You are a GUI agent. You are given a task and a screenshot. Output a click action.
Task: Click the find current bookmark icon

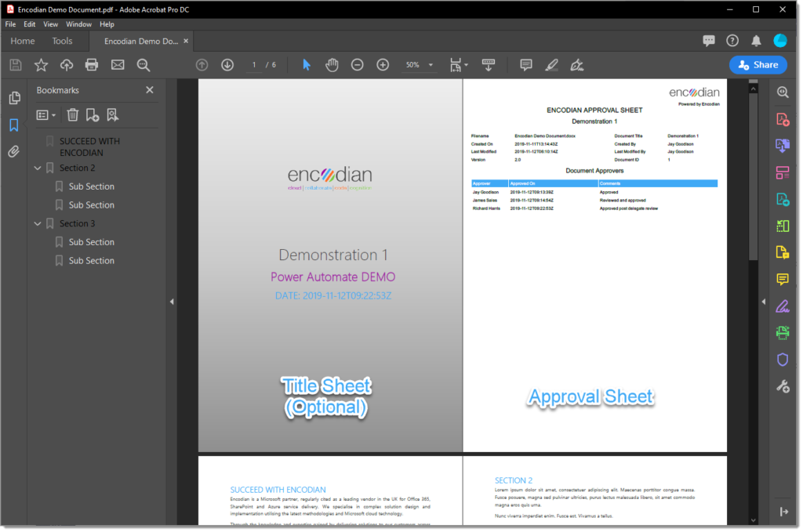(113, 115)
